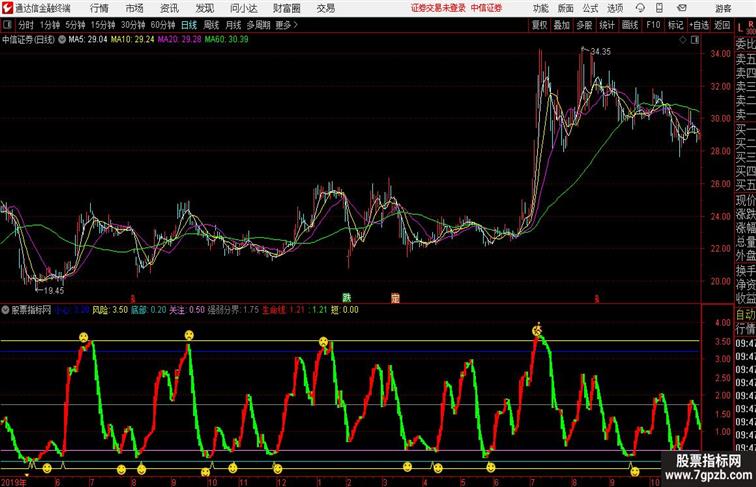Add stock with +自选 button
The image size is (756, 487).
pos(699,25)
